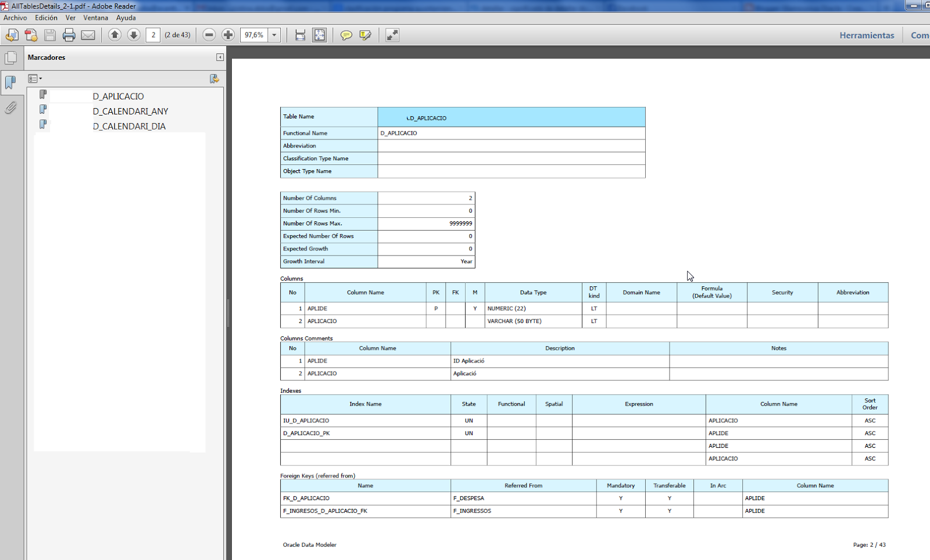Open page thumbnails panel icon
Screen dimensions: 930x560
[10, 58]
